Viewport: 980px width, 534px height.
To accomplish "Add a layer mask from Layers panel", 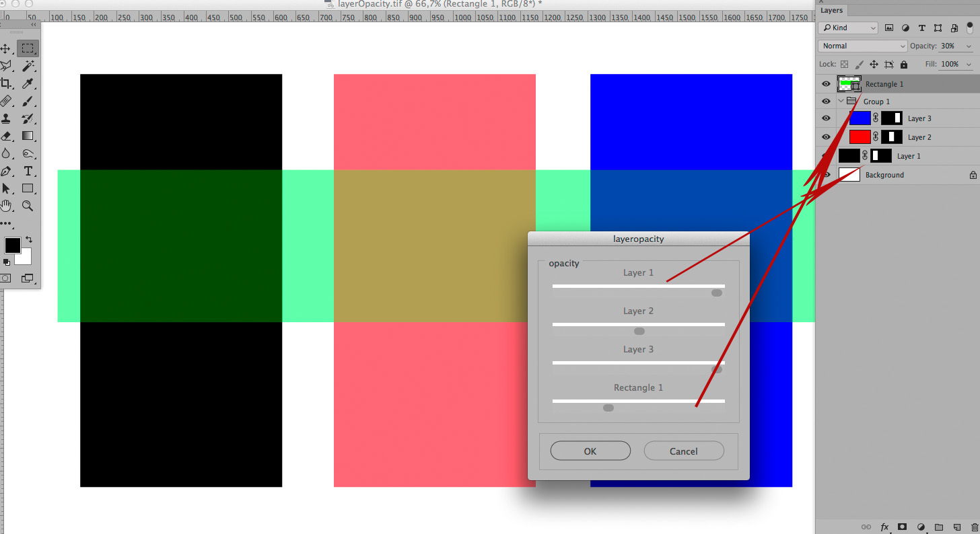I will point(903,527).
